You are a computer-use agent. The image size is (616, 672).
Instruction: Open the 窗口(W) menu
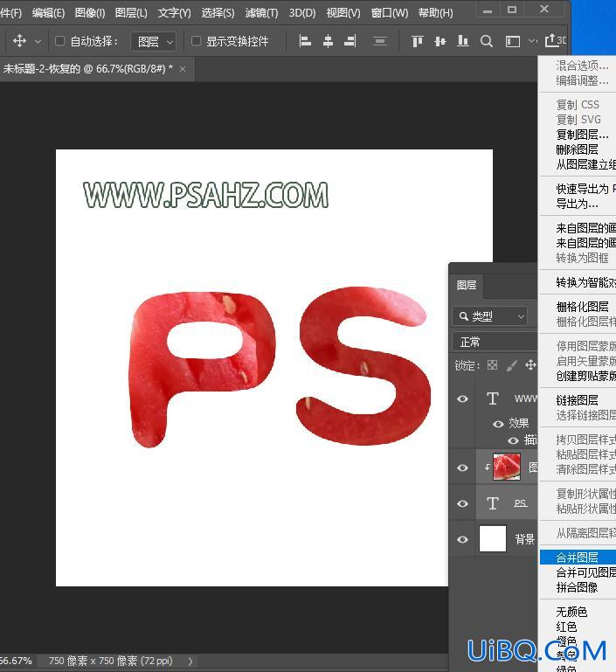click(390, 13)
